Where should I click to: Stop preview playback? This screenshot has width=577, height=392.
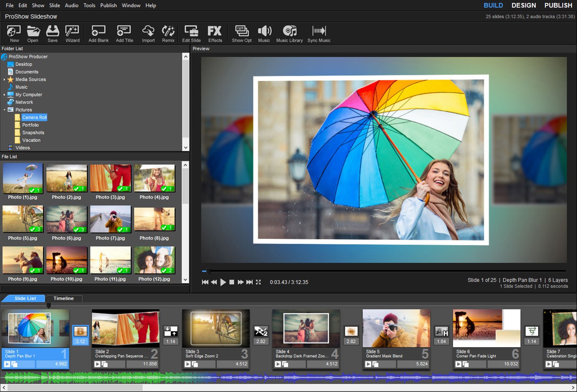[232, 282]
